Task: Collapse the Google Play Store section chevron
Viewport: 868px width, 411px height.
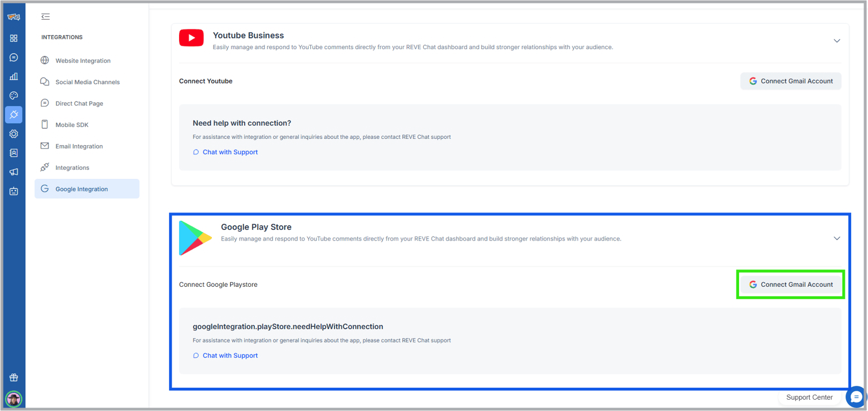Action: click(x=836, y=238)
